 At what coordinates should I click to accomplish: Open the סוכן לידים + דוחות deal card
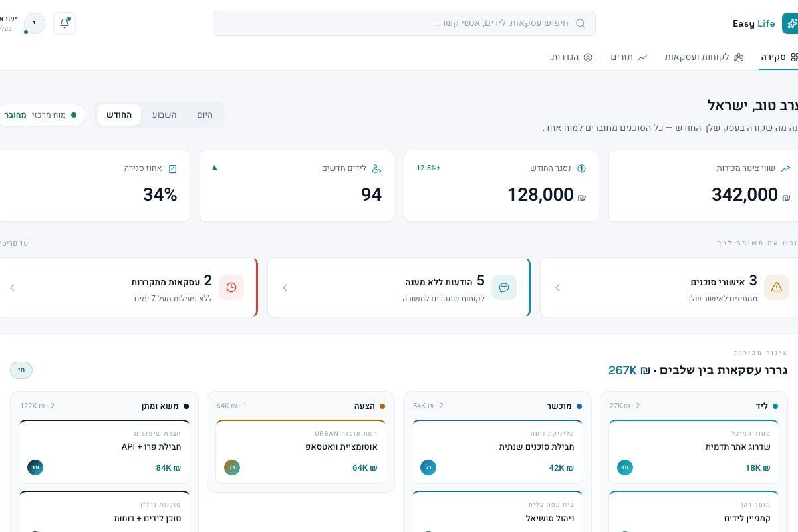coord(104,511)
